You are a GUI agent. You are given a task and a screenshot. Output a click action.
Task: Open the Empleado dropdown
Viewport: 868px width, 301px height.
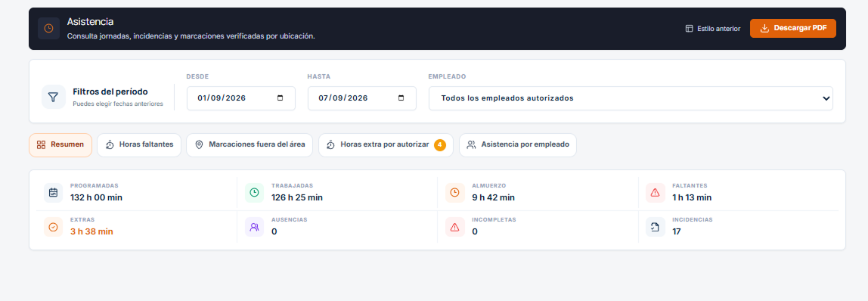click(x=631, y=98)
